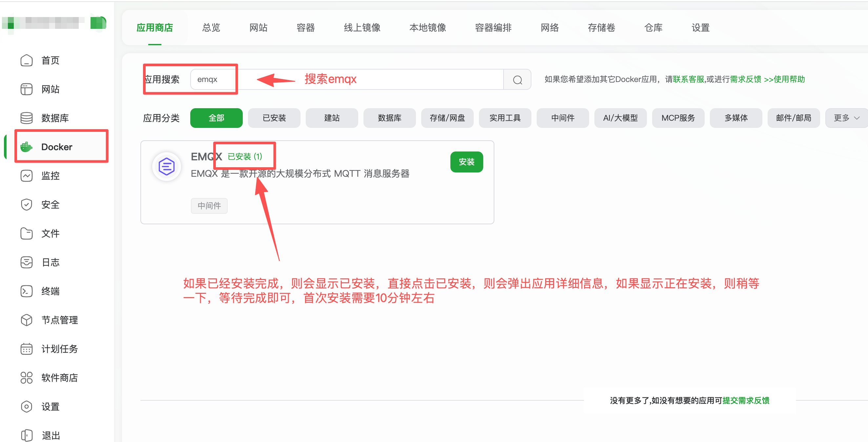Filter apps by 已安装 category
Screen dimensions: 868x442
274,118
